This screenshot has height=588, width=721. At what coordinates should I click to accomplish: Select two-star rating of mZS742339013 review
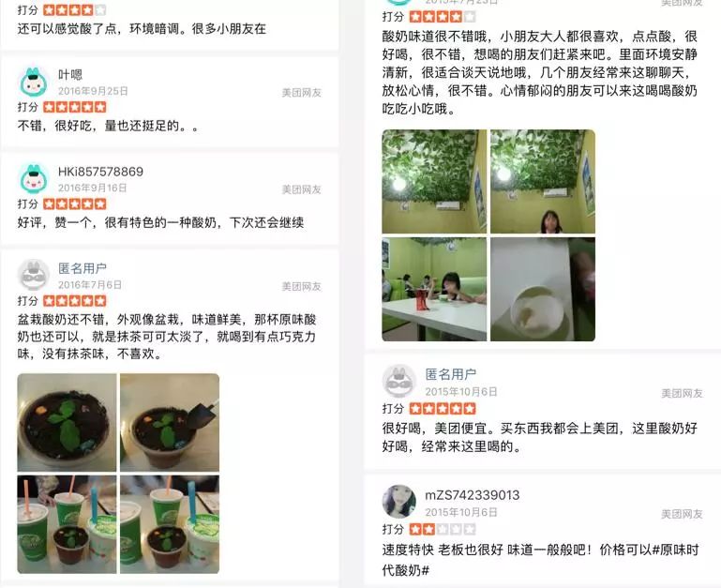(x=443, y=529)
